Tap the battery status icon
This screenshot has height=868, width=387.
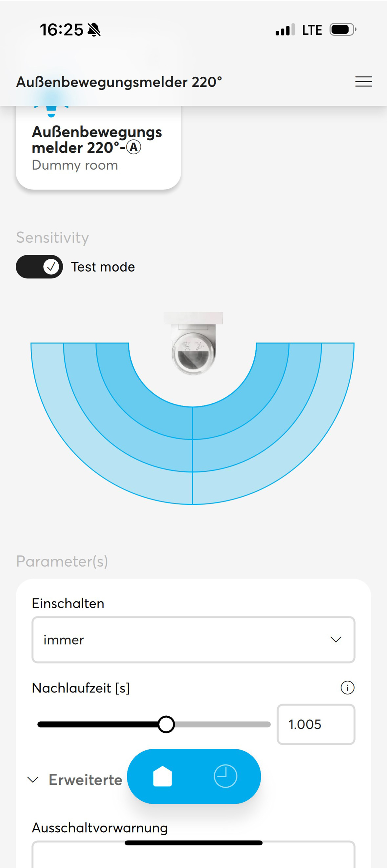343,30
